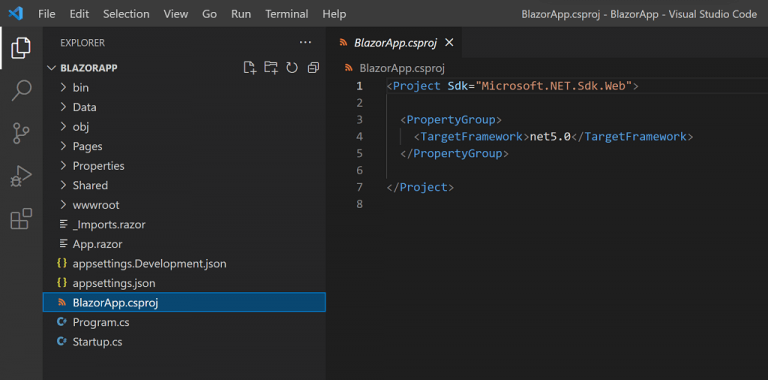Open the Terminal menu
The image size is (768, 380).
(287, 14)
